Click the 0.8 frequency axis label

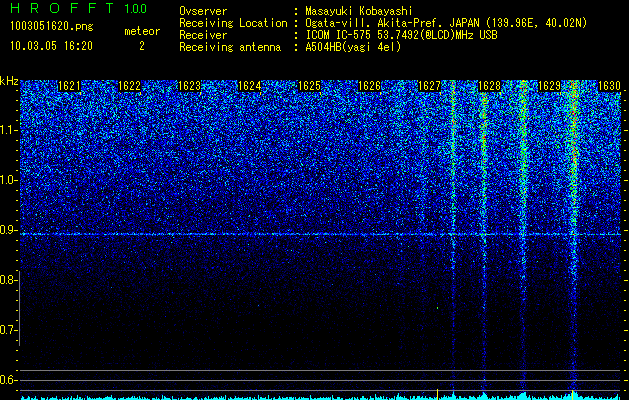7,280
